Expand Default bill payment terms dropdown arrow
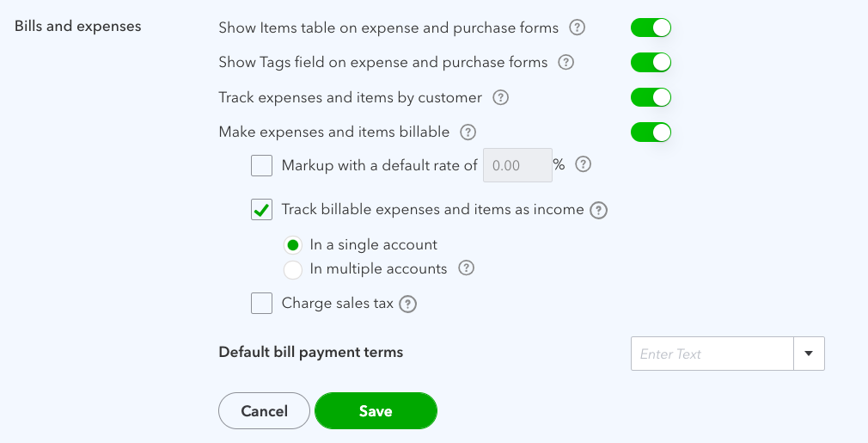 (809, 354)
